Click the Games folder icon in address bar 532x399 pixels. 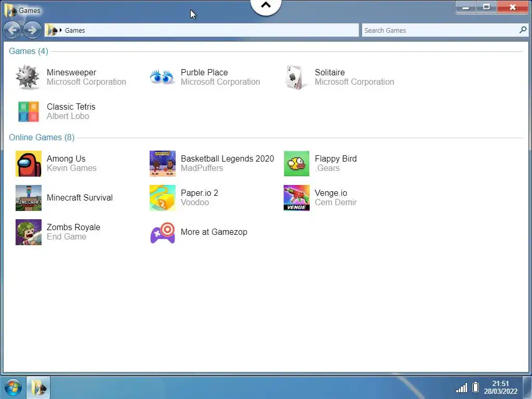point(52,30)
